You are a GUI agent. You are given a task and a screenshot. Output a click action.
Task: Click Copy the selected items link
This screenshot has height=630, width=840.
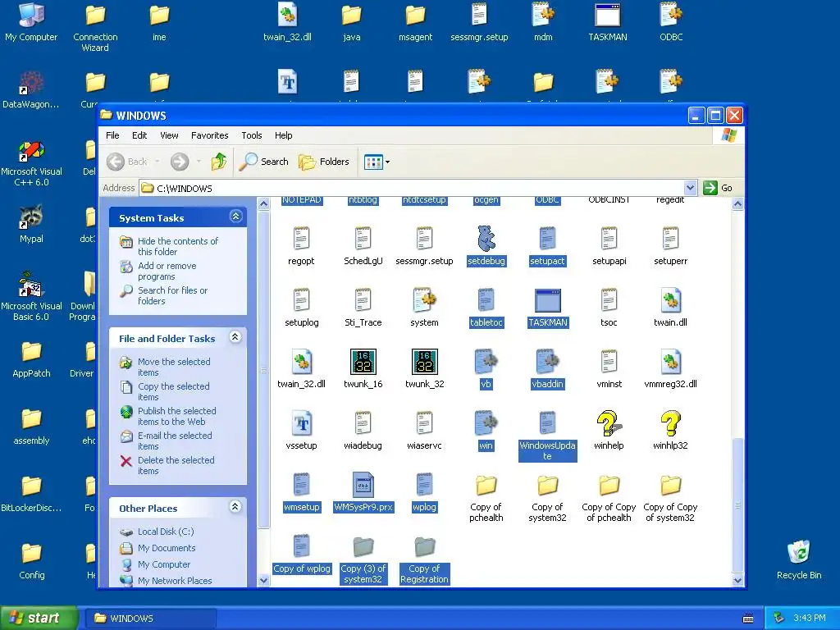tap(174, 391)
